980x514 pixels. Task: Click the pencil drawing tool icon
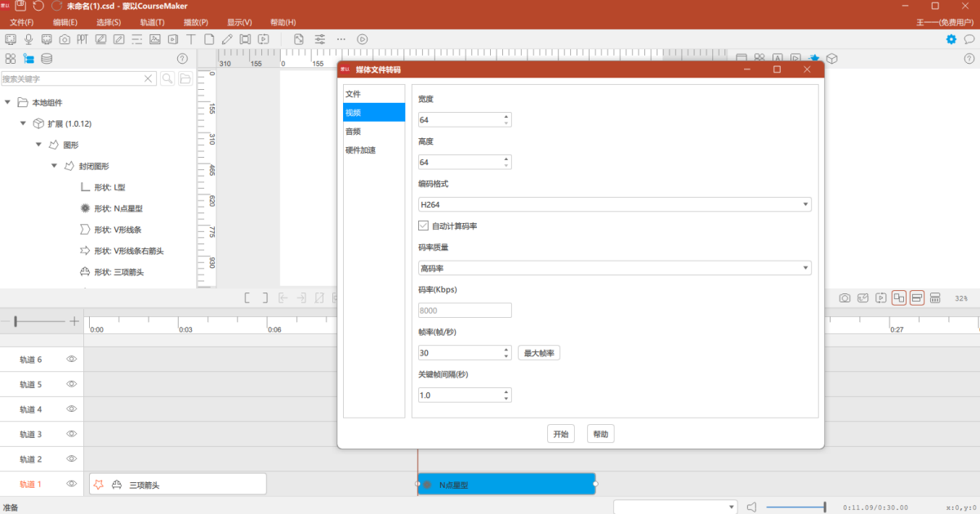(227, 39)
